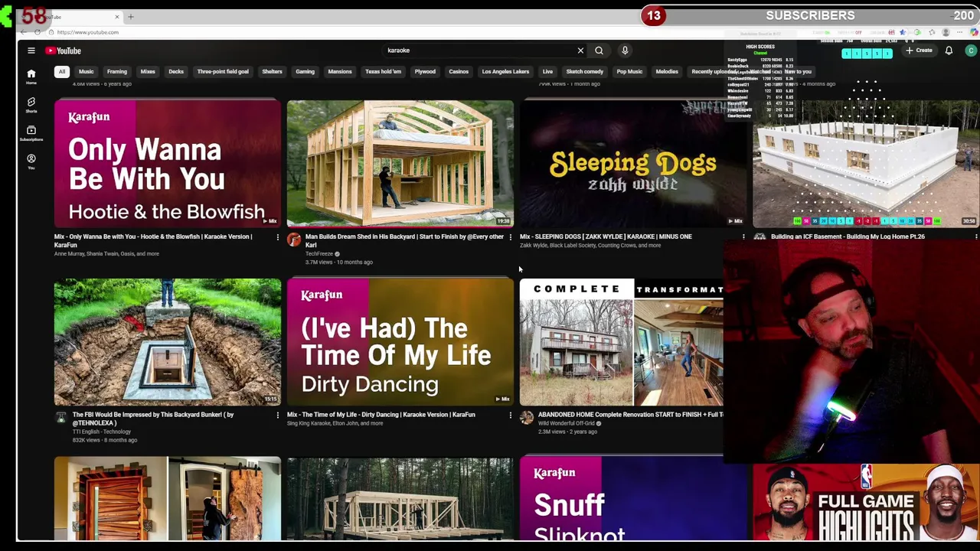The width and height of the screenshot is (980, 551).
Task: Open options for Time of My Life mix
Action: [511, 415]
